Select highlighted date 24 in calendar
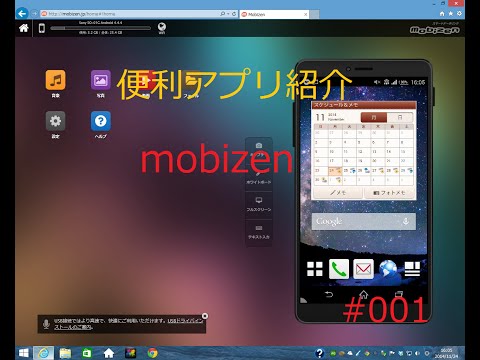This screenshot has width=480, height=360. pyautogui.click(x=335, y=171)
